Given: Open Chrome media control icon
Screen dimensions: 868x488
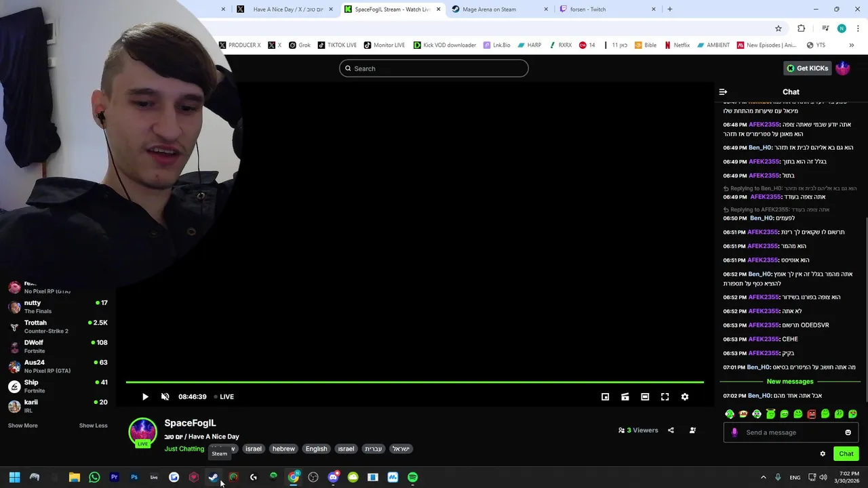Looking at the screenshot, I should [825, 28].
